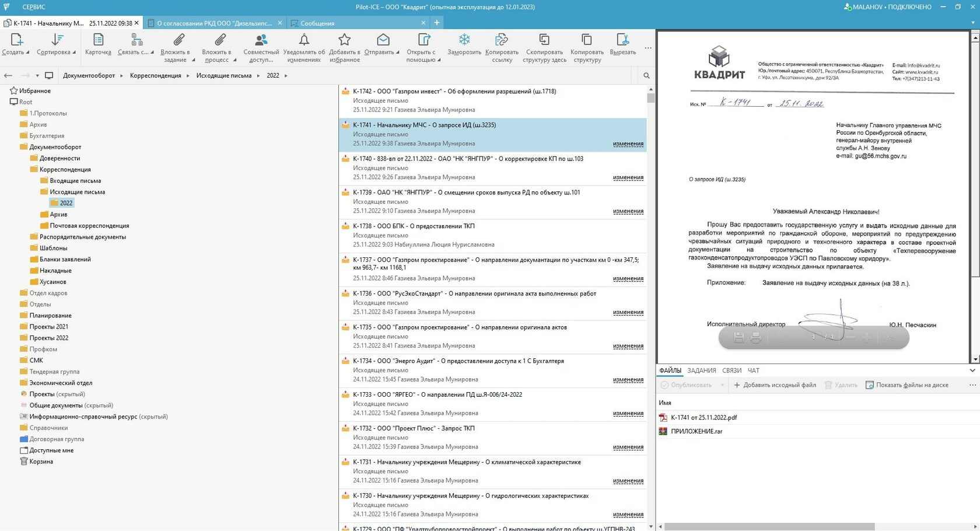
Task: Select the ФАЙЛЫ tab
Action: coord(670,371)
